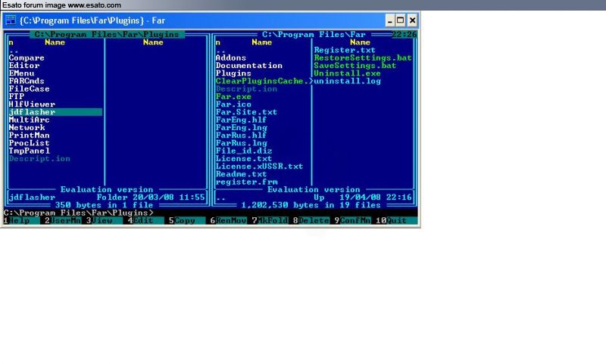Select the Documentation folder
Viewport: 606px width, 364px height.
point(249,66)
